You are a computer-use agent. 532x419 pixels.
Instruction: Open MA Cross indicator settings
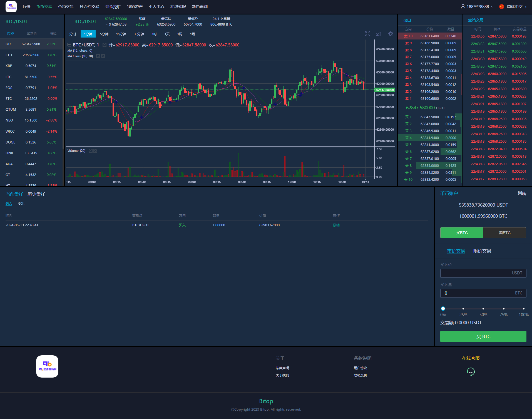tap(98, 56)
